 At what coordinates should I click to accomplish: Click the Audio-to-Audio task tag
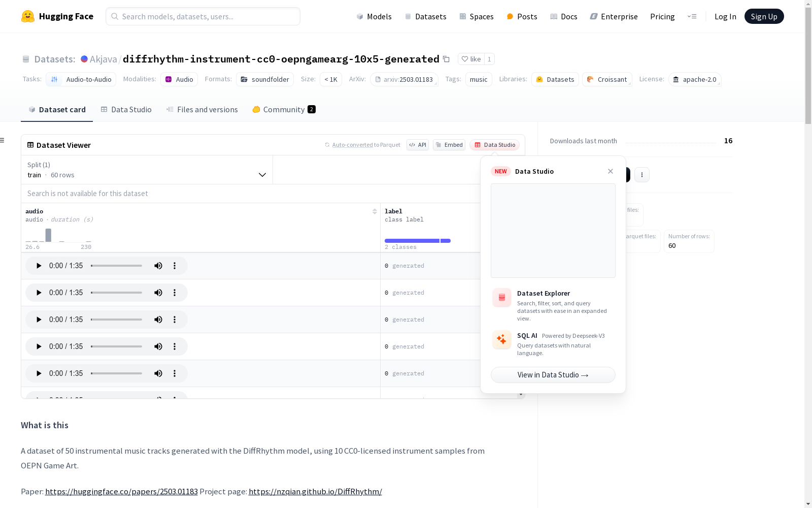click(x=81, y=79)
